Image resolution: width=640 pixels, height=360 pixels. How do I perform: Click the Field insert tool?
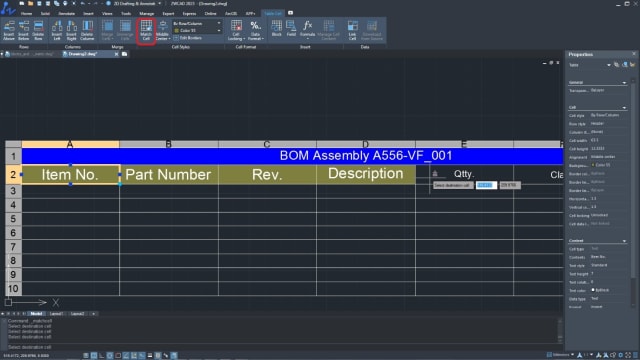291,29
